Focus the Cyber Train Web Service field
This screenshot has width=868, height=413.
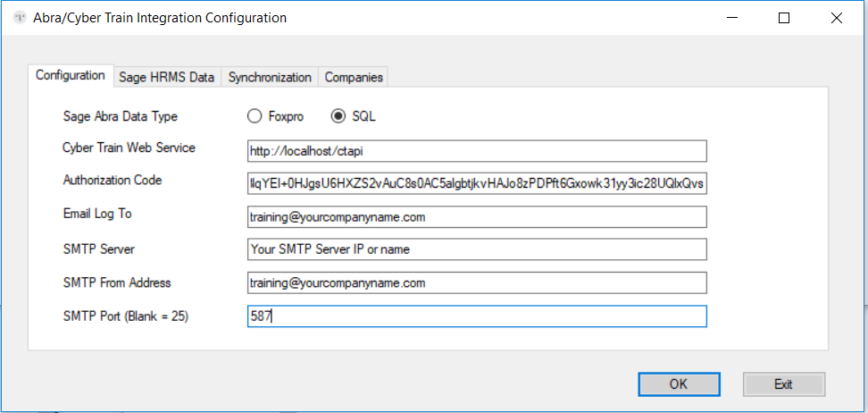tap(477, 151)
